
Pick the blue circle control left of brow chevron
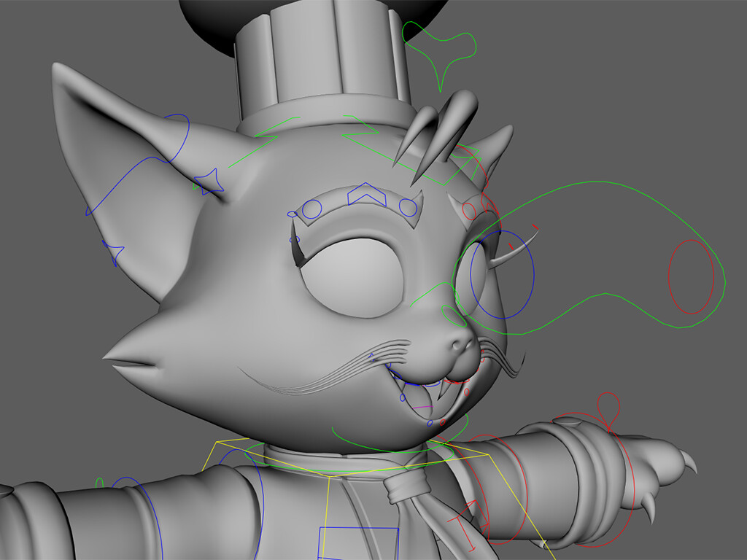(312, 209)
